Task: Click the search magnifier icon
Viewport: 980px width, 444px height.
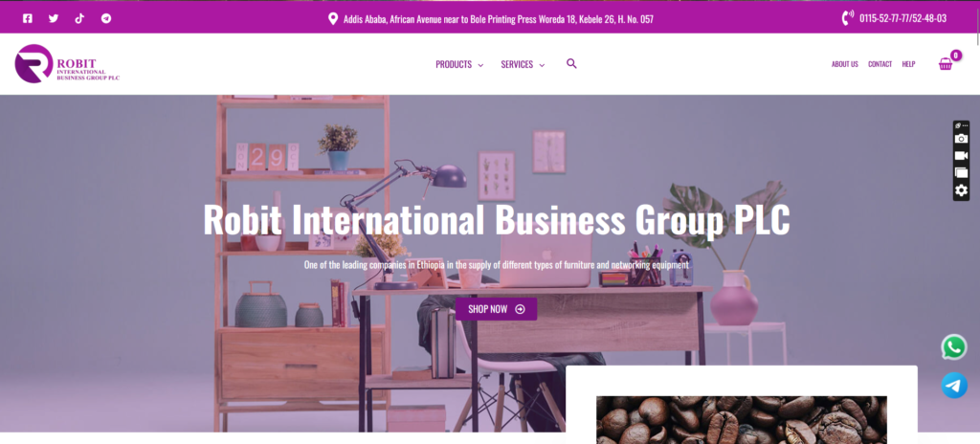Action: click(x=571, y=64)
